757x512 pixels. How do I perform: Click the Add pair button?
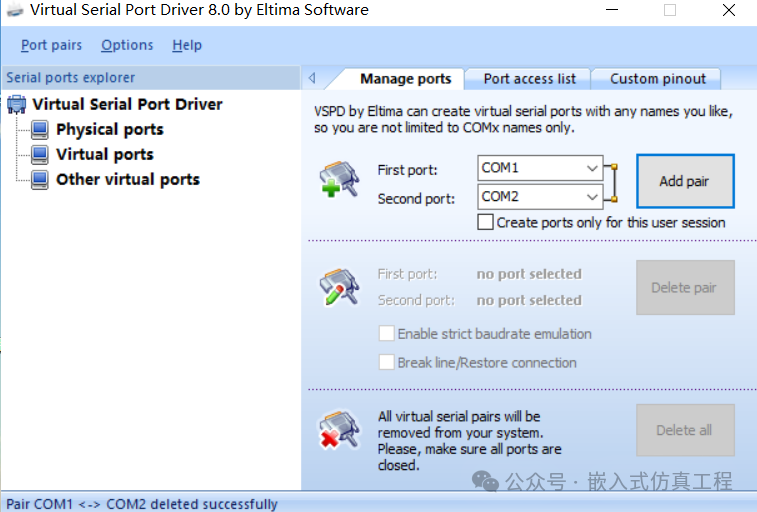click(x=685, y=181)
